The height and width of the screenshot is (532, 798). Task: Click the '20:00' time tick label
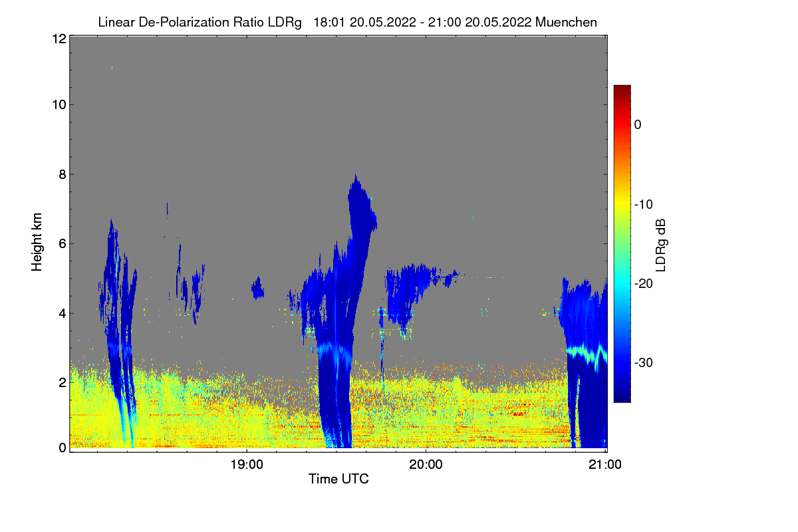[426, 465]
